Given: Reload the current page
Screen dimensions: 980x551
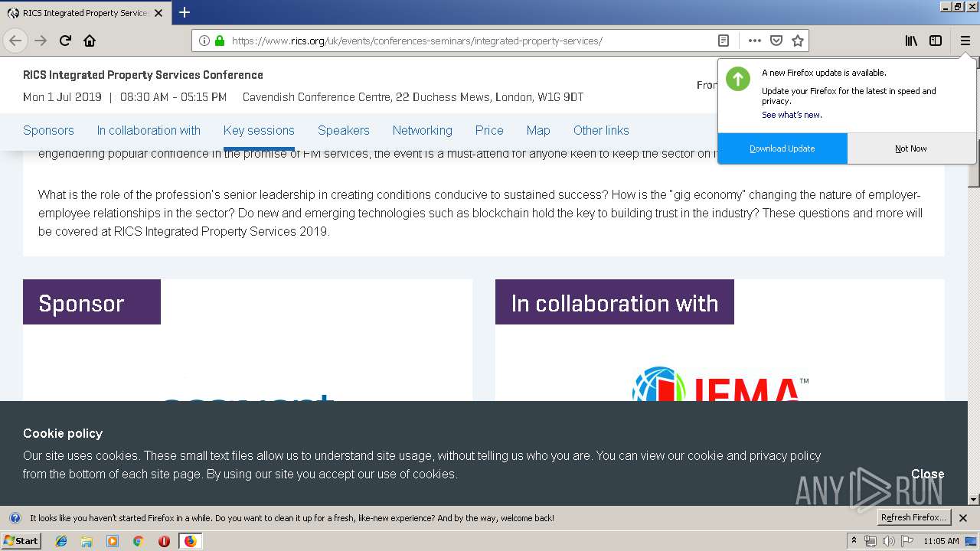Looking at the screenshot, I should click(66, 41).
